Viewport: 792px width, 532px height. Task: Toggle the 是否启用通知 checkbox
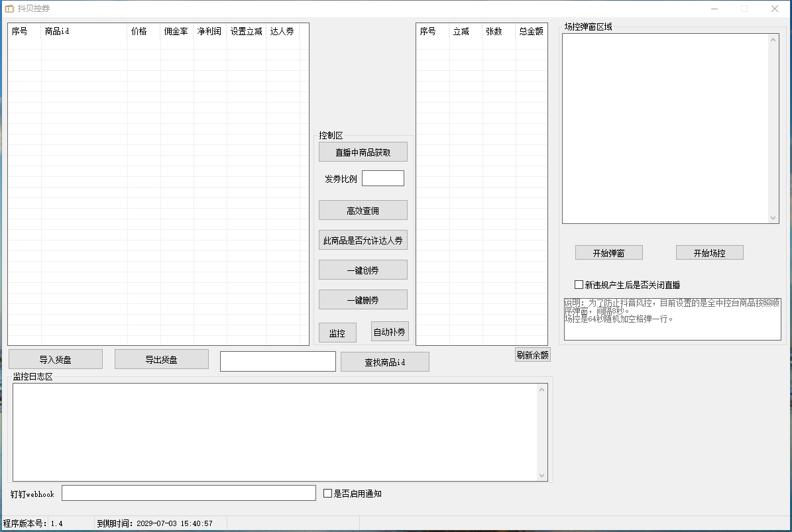[x=327, y=494]
